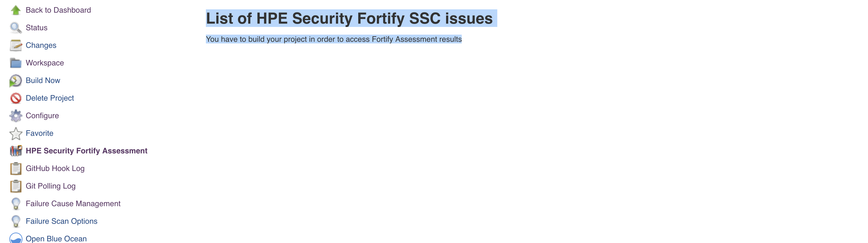Open the Failure Scan Options link
The width and height of the screenshot is (868, 243).
coord(61,221)
